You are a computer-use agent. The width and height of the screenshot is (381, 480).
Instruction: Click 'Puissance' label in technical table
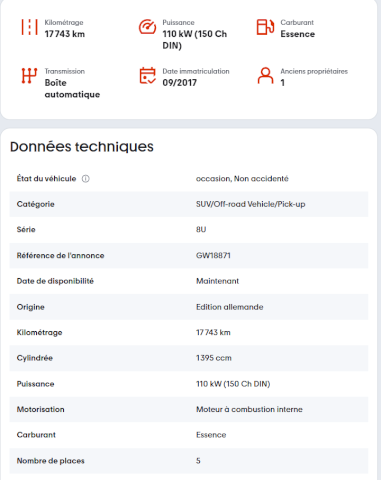pyautogui.click(x=35, y=384)
